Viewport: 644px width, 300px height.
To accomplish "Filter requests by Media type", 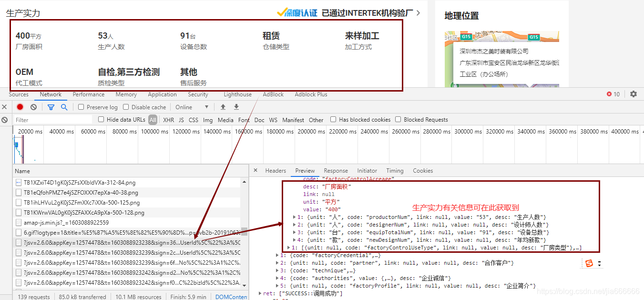I will pyautogui.click(x=225, y=120).
